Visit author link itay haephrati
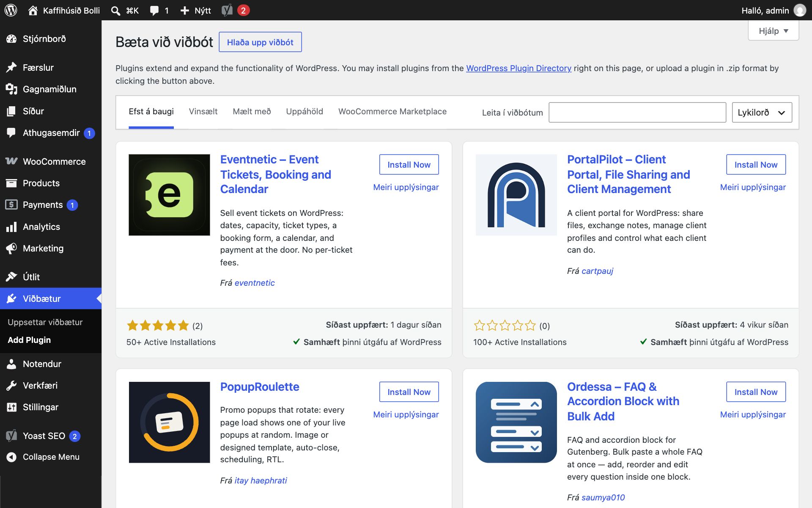 pos(261,480)
